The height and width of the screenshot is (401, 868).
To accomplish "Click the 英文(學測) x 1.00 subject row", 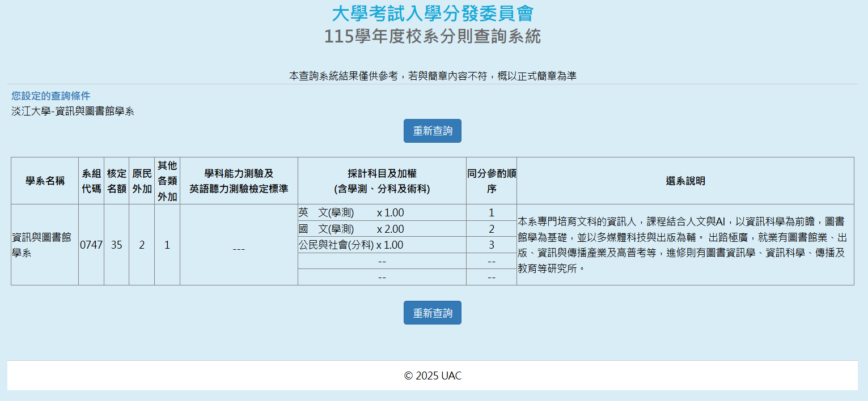I will [x=352, y=213].
